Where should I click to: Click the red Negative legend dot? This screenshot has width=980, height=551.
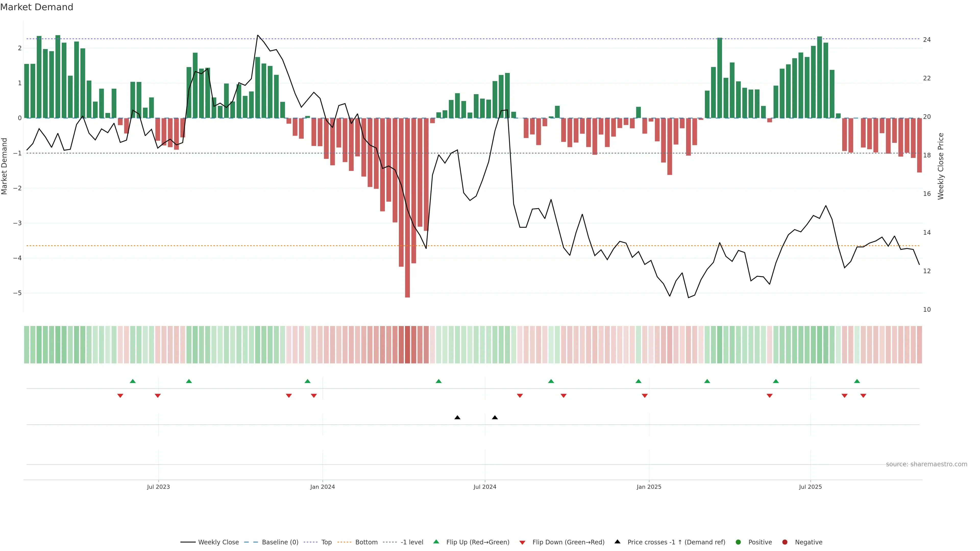[785, 542]
